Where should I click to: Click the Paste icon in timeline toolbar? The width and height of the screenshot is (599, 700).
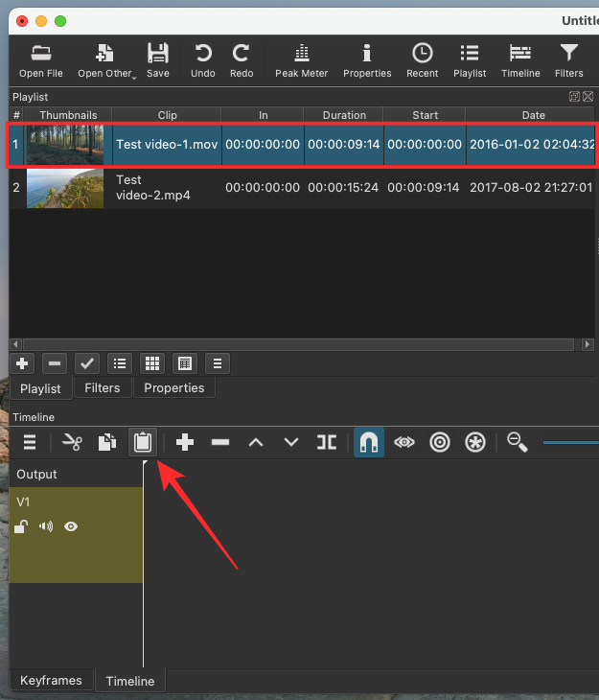pyautogui.click(x=143, y=442)
